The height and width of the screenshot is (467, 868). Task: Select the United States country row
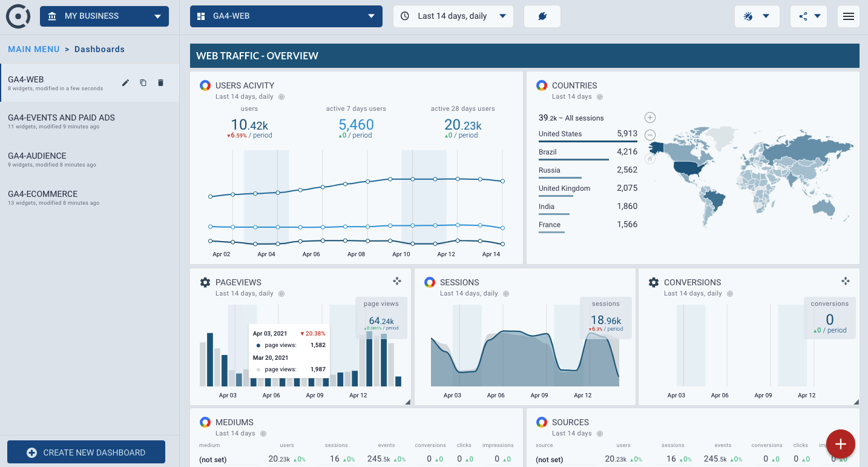588,134
